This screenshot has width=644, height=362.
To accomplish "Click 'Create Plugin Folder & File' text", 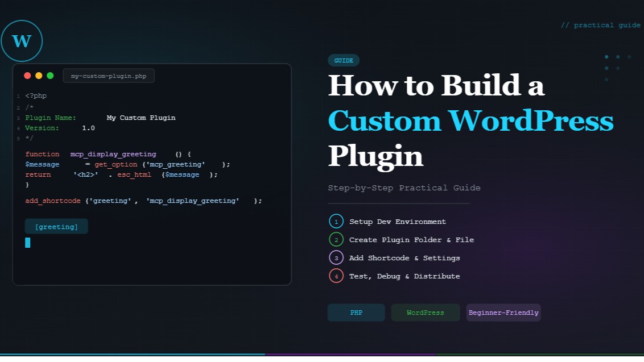I will 411,240.
